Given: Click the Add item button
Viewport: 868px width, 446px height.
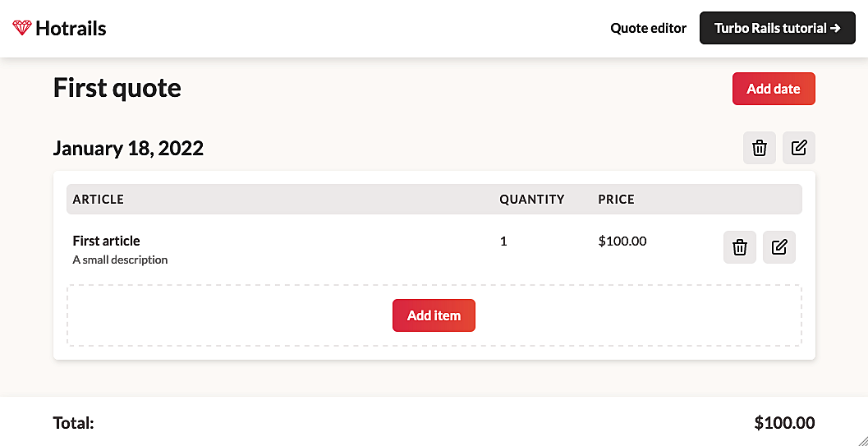Looking at the screenshot, I should click(x=434, y=315).
